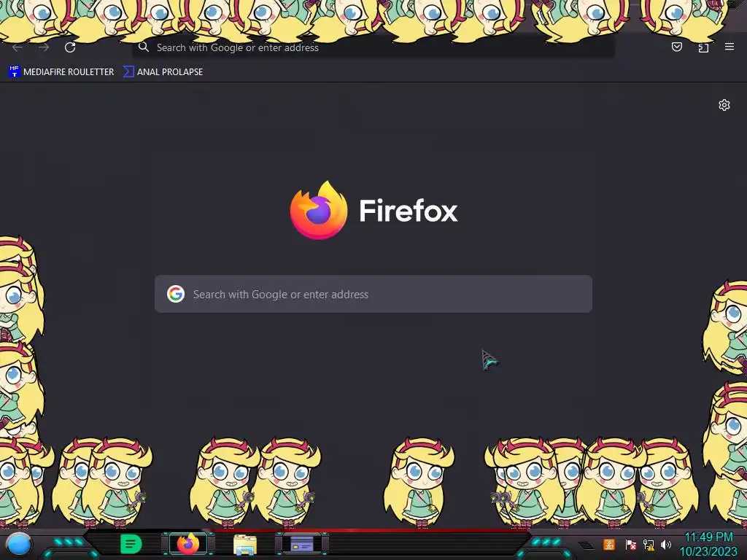Switch to Firefox in the taskbar

tap(187, 544)
